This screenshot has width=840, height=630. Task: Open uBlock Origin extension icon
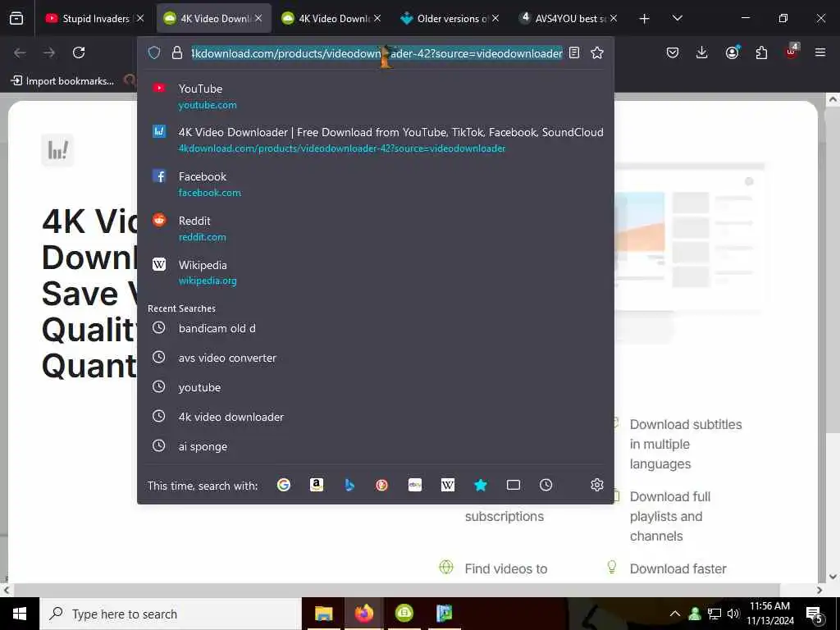pos(792,52)
